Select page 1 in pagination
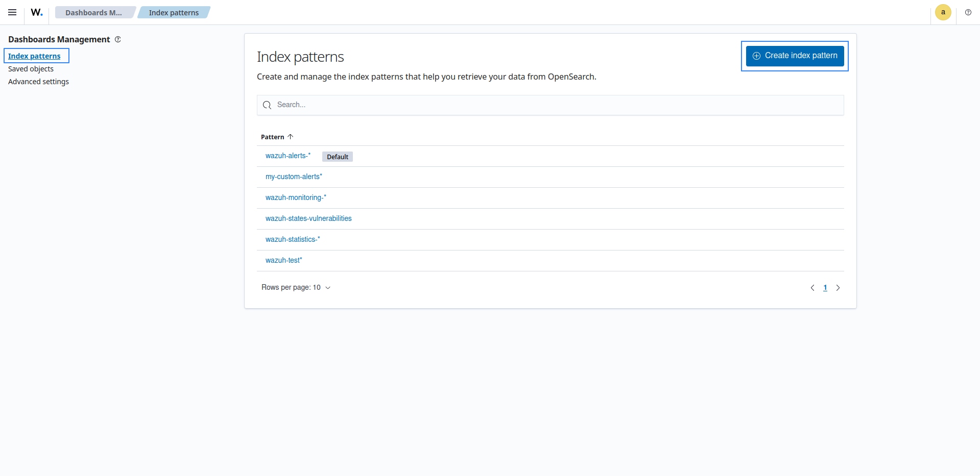The image size is (980, 476). pyautogui.click(x=825, y=288)
